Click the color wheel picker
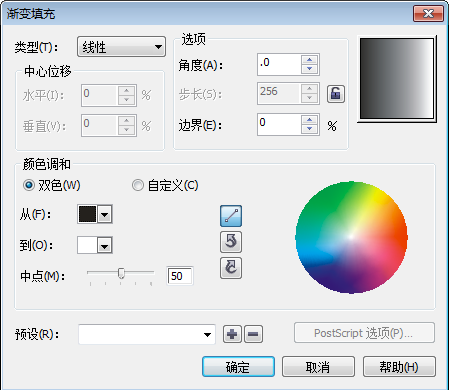The image size is (450, 390). coord(351,237)
